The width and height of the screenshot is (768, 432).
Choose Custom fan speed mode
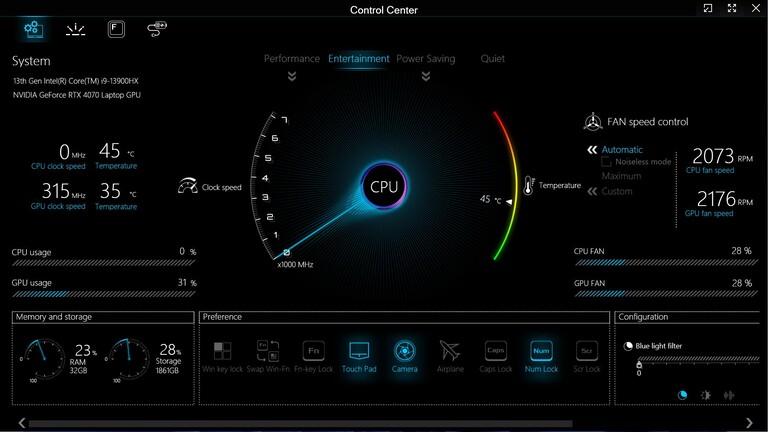[x=617, y=191]
